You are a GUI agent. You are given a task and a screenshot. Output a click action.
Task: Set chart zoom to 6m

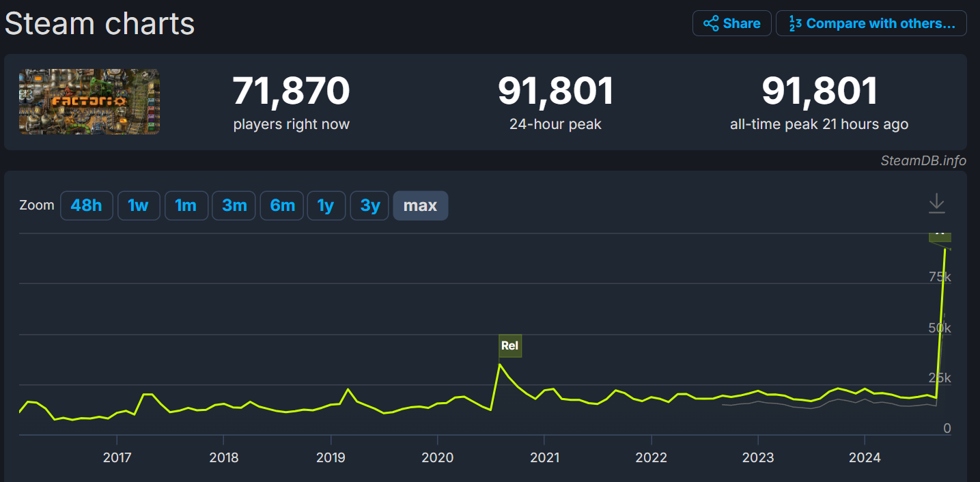pyautogui.click(x=282, y=205)
